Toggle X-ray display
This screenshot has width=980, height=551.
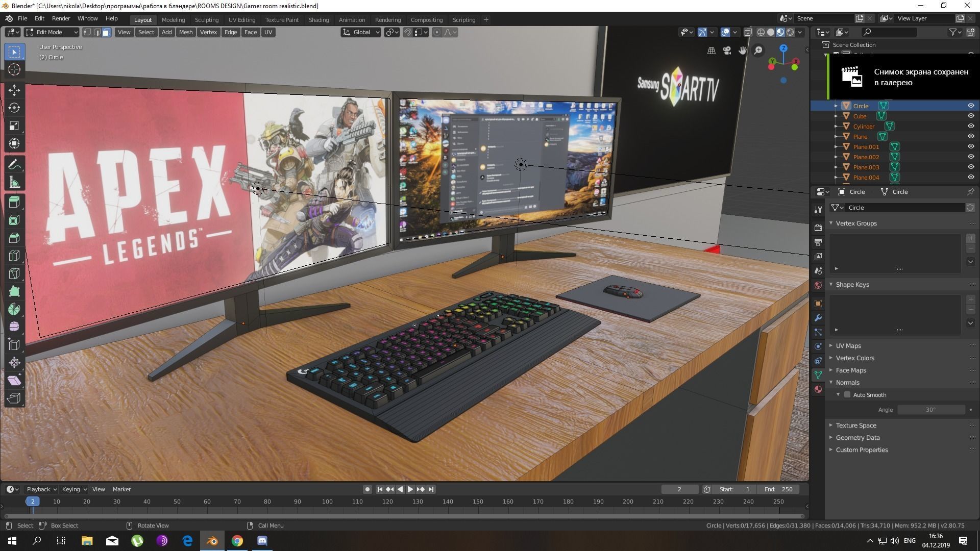click(748, 32)
